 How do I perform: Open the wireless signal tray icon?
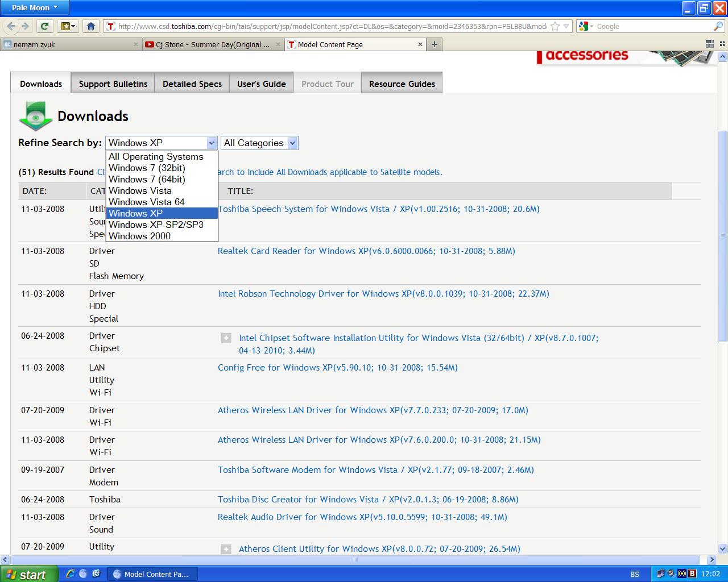coord(681,574)
